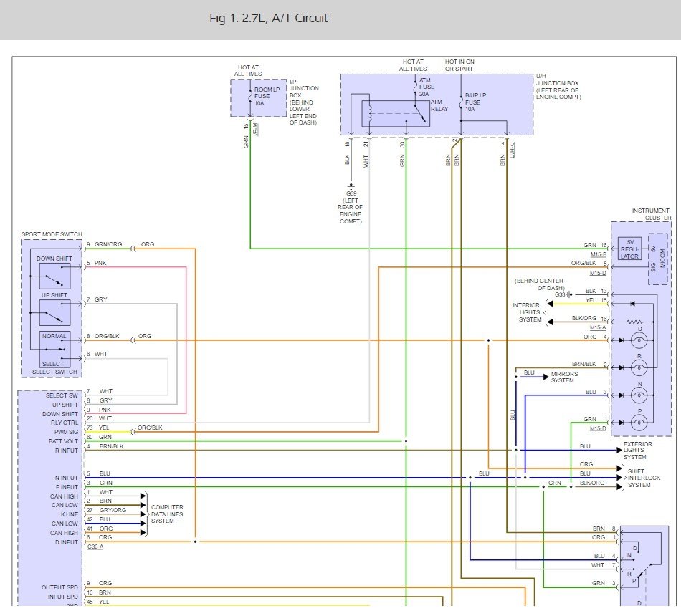
Task: Click the D indicator lamp in instrument cluster
Action: click(x=639, y=340)
